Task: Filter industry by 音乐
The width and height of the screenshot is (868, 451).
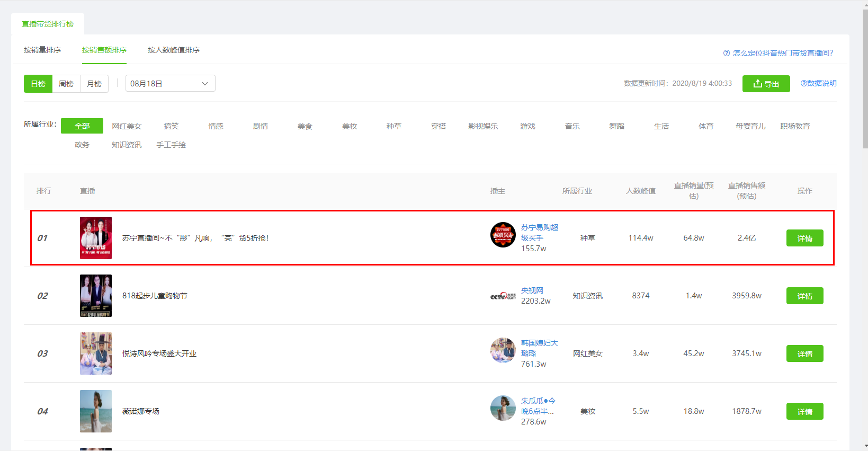Action: point(572,126)
